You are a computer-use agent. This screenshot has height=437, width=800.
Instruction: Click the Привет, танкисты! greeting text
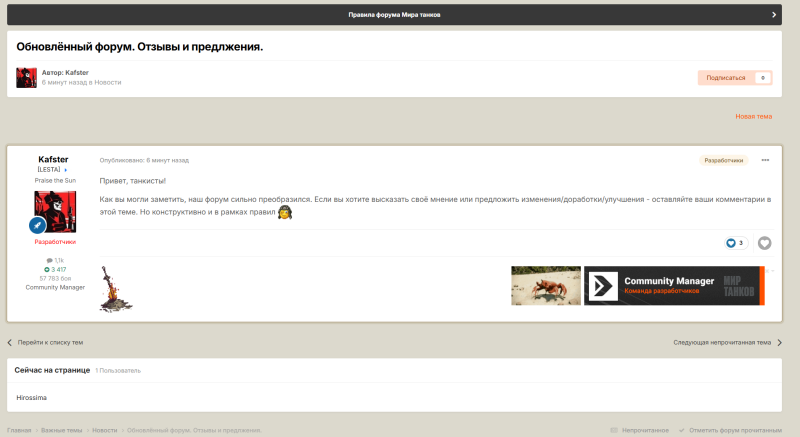[x=133, y=181]
